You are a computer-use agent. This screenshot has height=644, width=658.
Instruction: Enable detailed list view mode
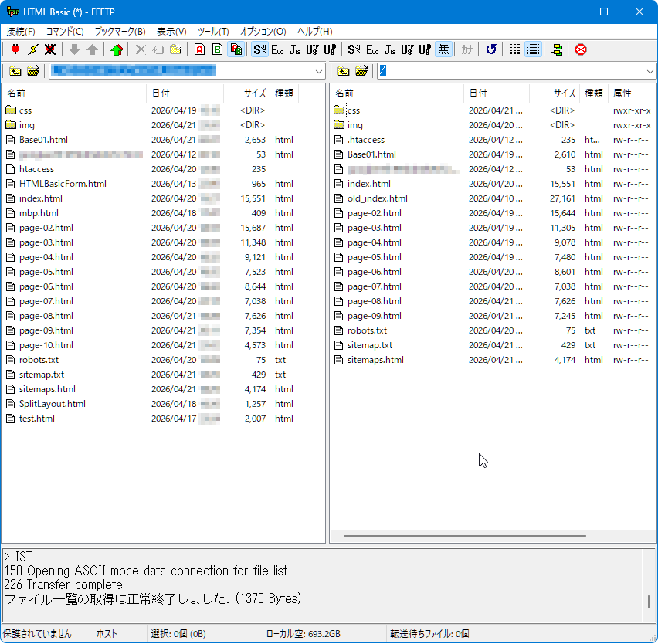click(533, 49)
